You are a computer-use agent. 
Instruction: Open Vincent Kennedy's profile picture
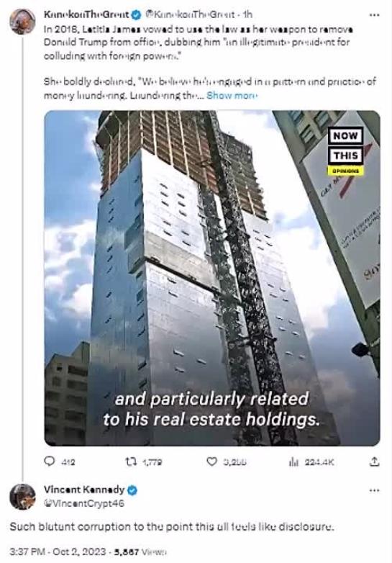pyautogui.click(x=22, y=497)
